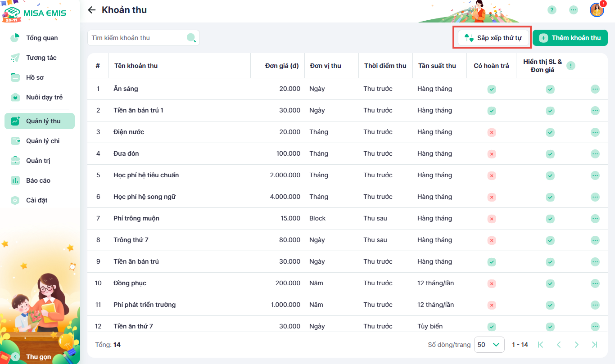Image resolution: width=615 pixels, height=364 pixels.
Task: Open the rows per page dropdown
Action: point(489,345)
